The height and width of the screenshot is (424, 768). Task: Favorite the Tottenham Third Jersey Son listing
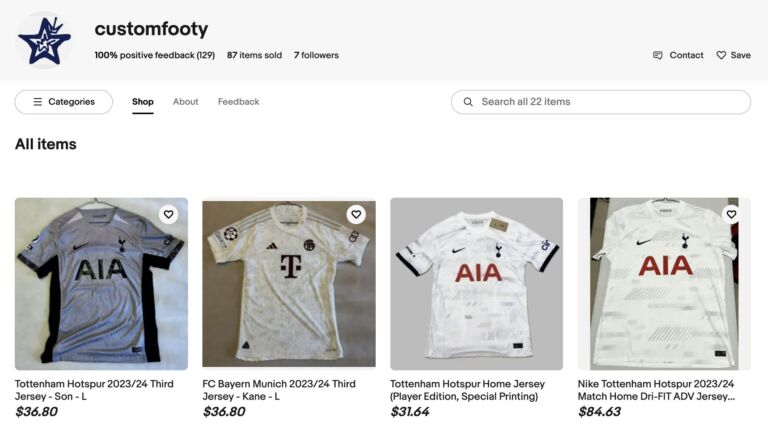point(168,214)
